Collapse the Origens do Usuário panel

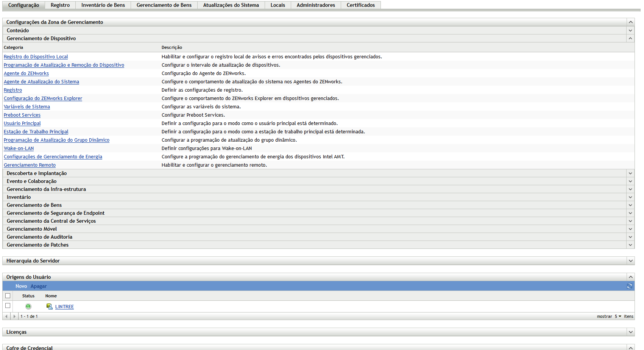(630, 277)
